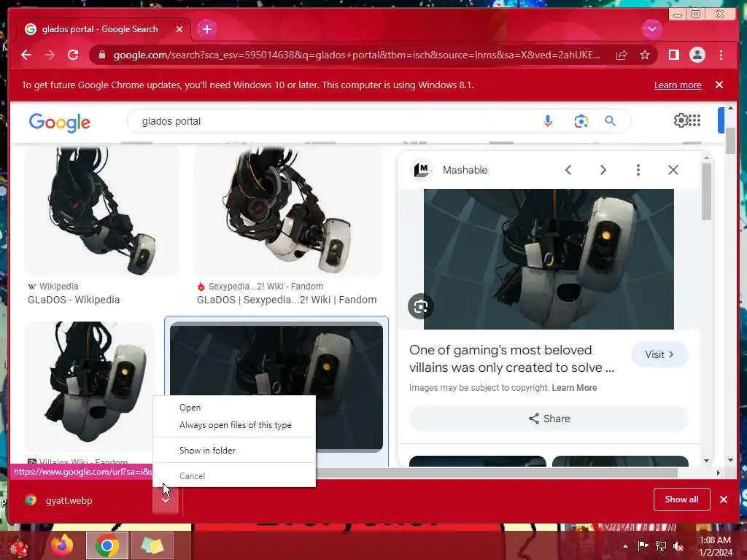Open the GLaDOS - Wikipedia image thumbnail
Image resolution: width=747 pixels, height=560 pixels.
pyautogui.click(x=102, y=211)
